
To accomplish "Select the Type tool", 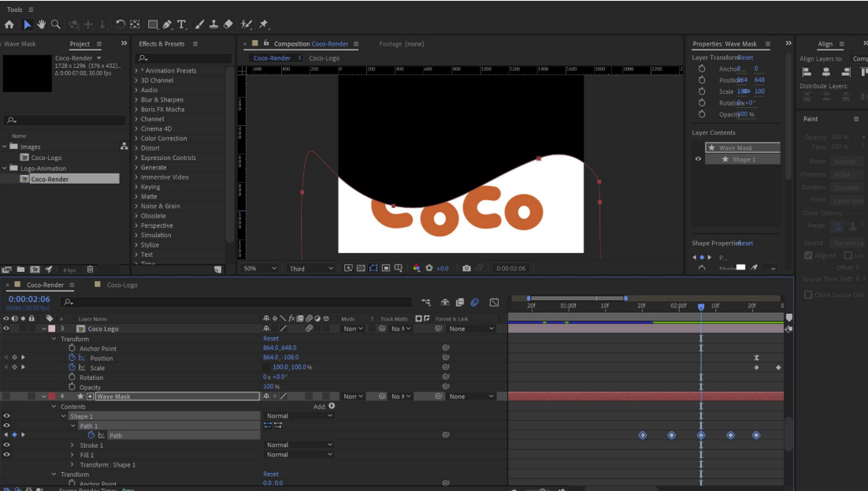I will click(x=181, y=24).
